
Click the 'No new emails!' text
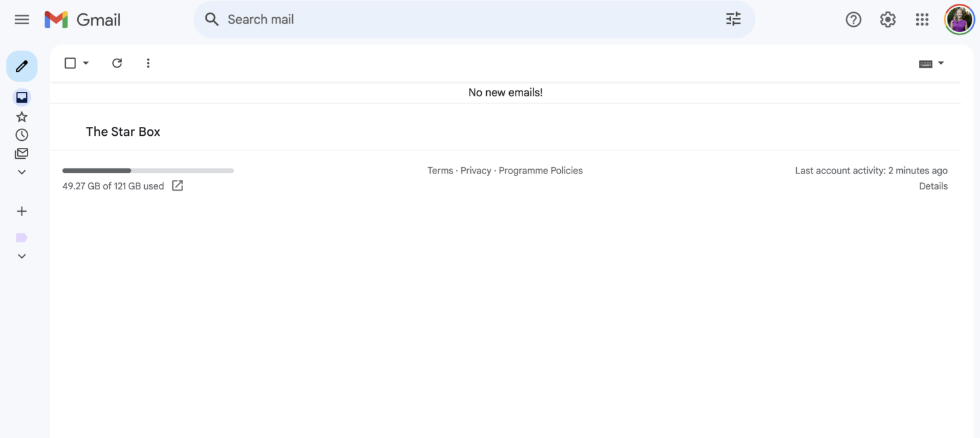pos(505,92)
